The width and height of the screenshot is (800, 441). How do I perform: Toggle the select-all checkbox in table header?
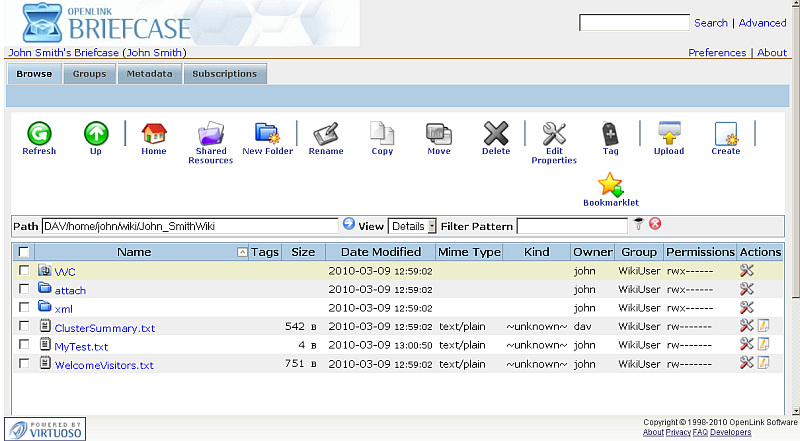[24, 252]
